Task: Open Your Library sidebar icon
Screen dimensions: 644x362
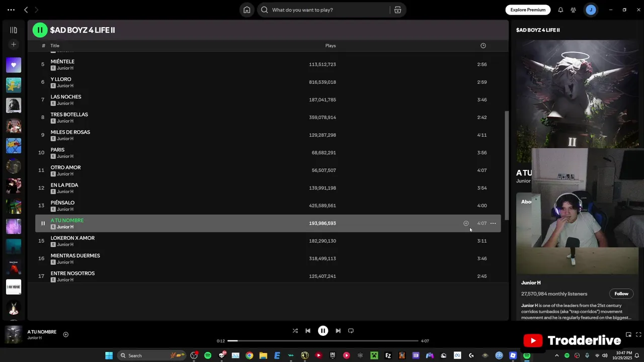Action: coord(14,30)
